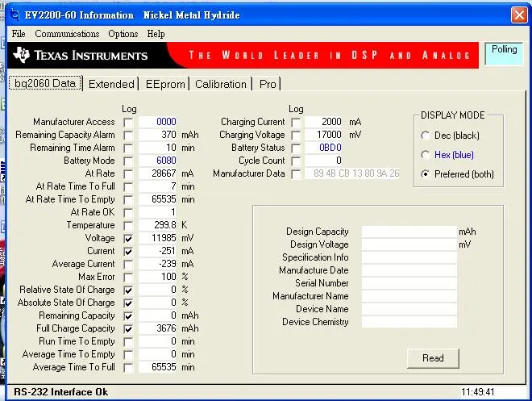Check the Run Time To Empty log checkbox
532x401 pixels.
click(128, 341)
